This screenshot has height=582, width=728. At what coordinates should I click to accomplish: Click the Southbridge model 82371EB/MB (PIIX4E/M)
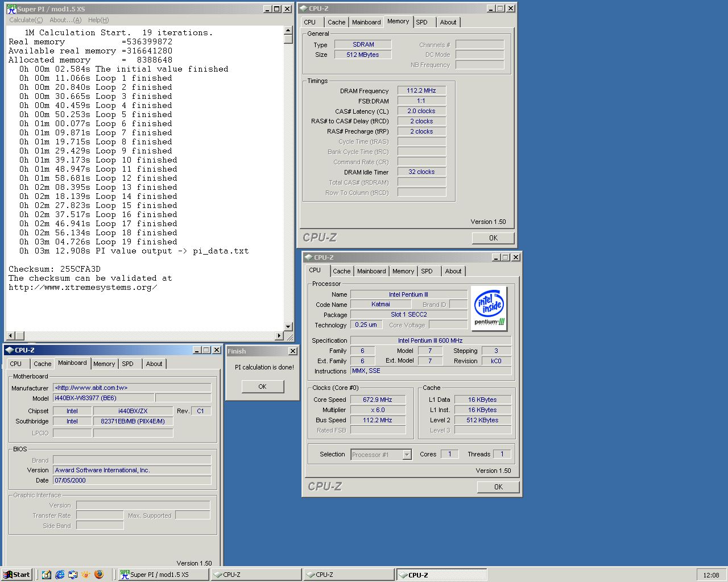[x=133, y=421]
